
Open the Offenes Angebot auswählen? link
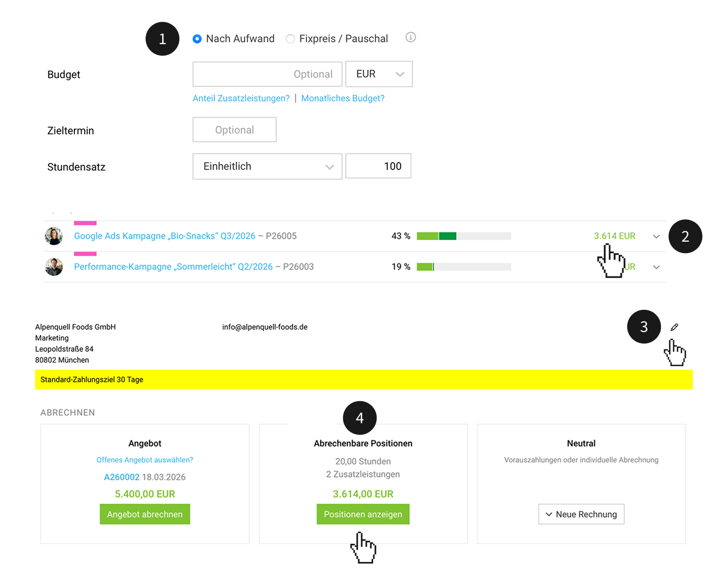point(145,460)
